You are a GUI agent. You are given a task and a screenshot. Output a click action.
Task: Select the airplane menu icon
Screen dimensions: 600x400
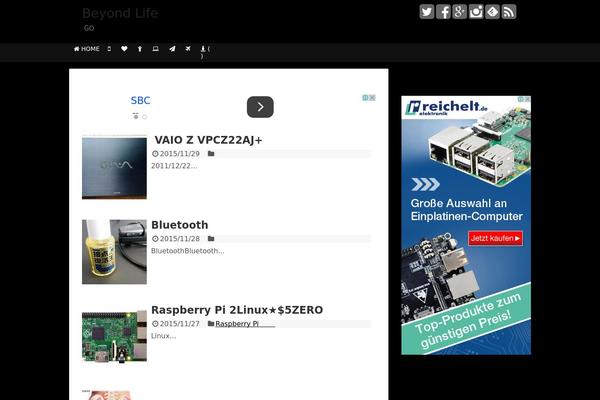coord(188,49)
